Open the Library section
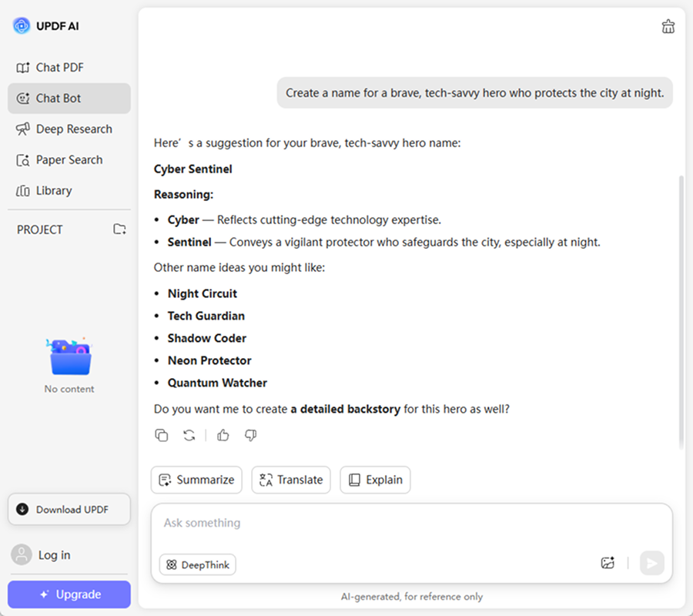 pyautogui.click(x=53, y=191)
